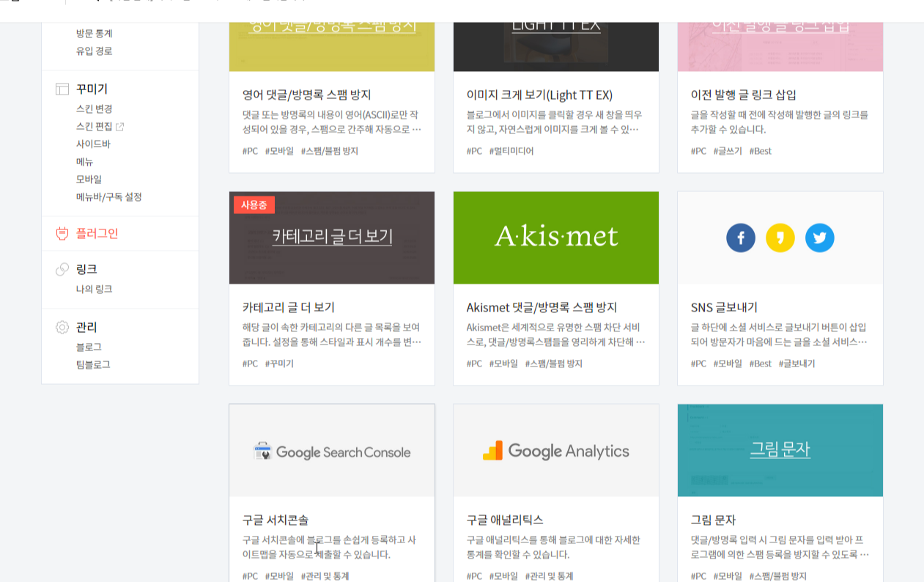Click the SNS 글보내기 description text
The image size is (924, 582).
[x=779, y=335]
